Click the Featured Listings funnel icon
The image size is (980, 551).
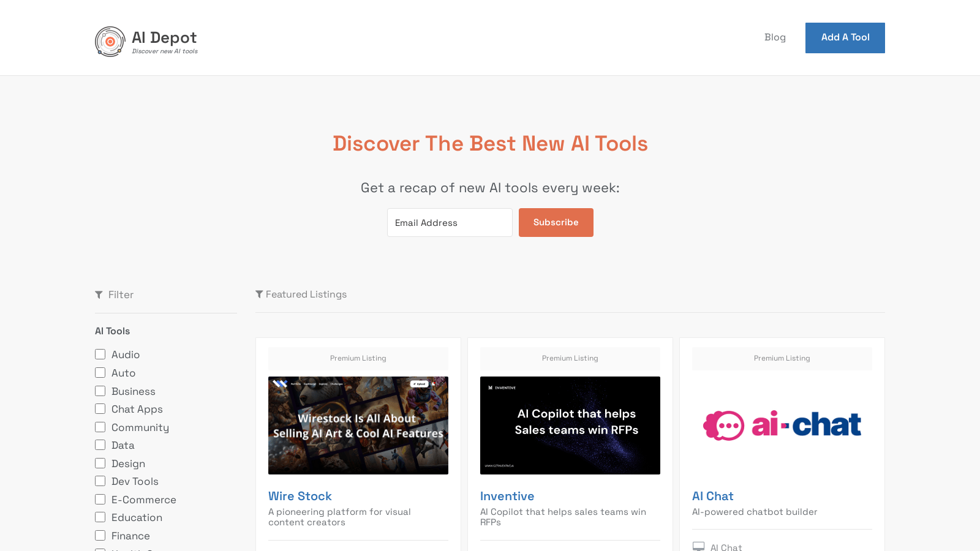[x=259, y=294]
